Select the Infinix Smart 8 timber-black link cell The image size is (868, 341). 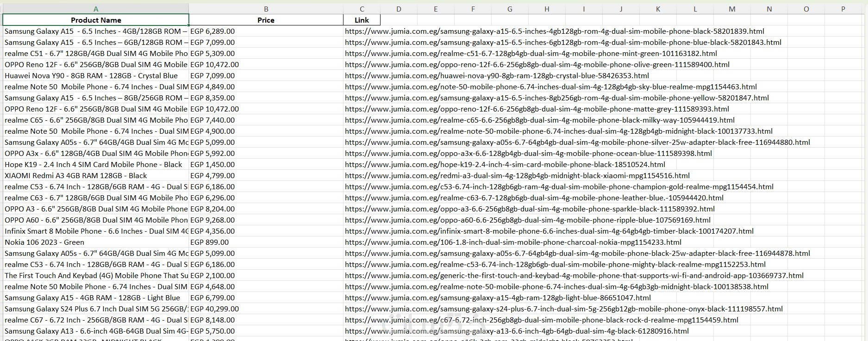549,231
